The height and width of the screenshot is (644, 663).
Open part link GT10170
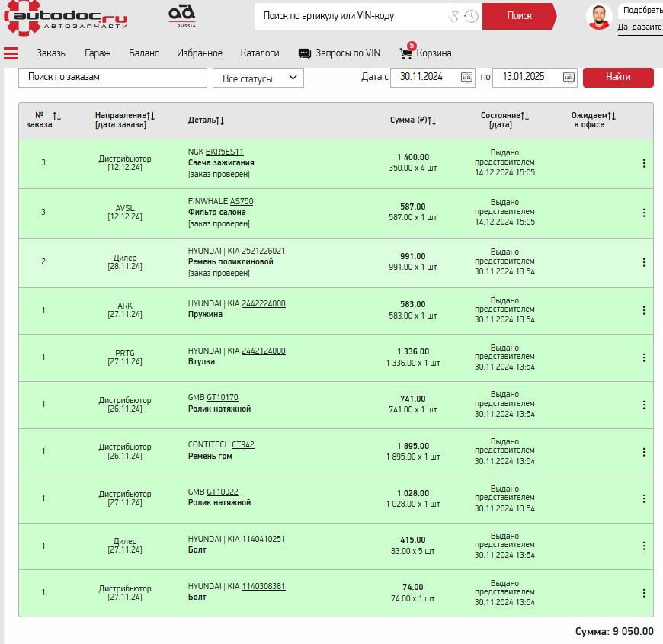pos(223,398)
